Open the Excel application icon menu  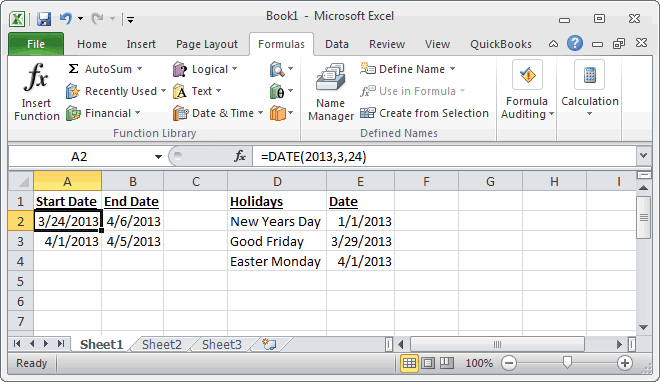pos(17,19)
